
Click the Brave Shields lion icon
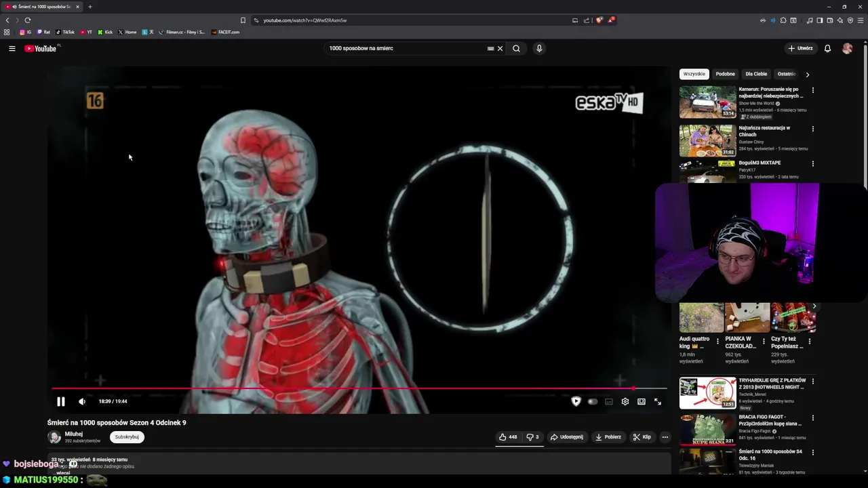point(599,20)
